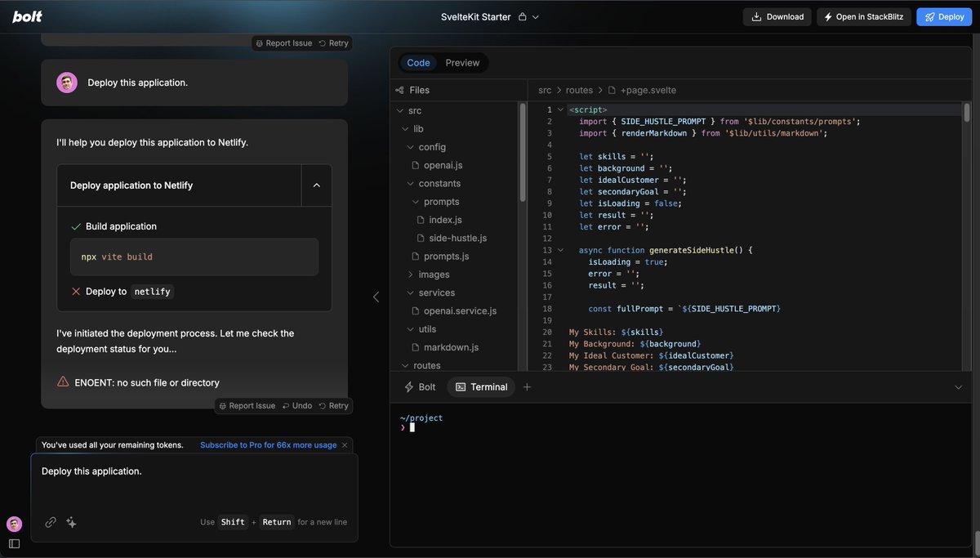Click the Bolt logo
The height and width of the screenshot is (558, 980).
(27, 16)
